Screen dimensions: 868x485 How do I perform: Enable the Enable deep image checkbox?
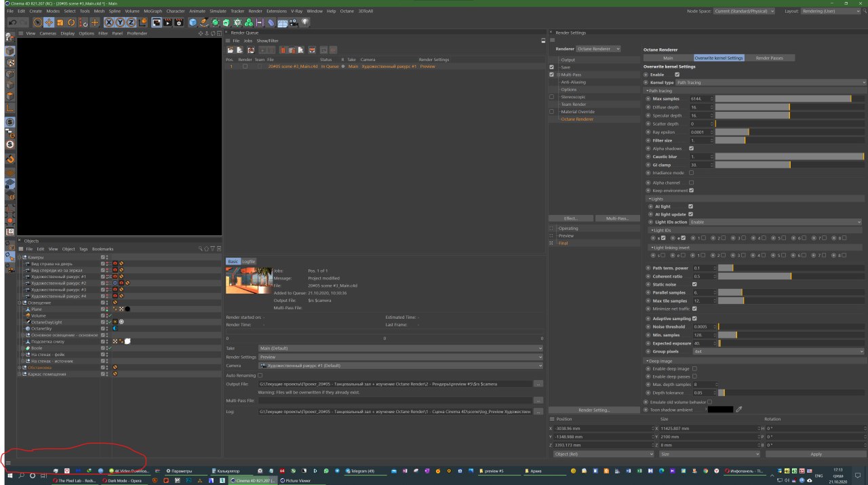click(694, 368)
